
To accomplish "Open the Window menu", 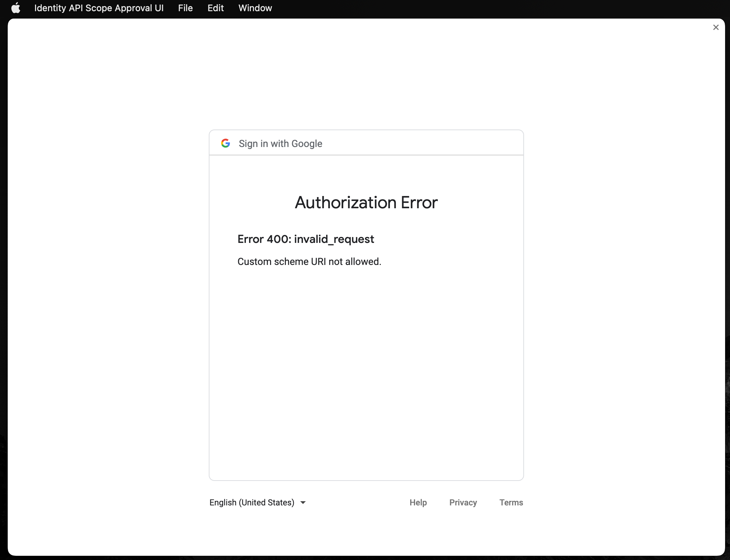I will (255, 8).
